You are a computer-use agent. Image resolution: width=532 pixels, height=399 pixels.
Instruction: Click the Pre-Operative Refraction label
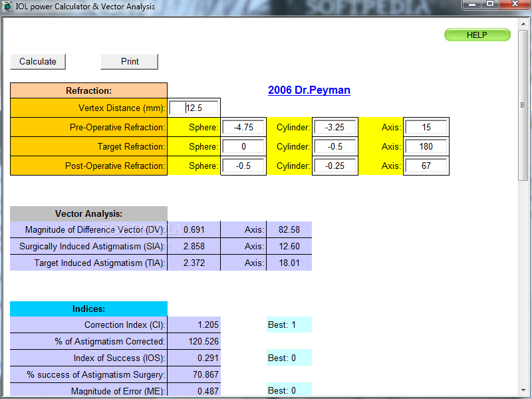point(118,127)
